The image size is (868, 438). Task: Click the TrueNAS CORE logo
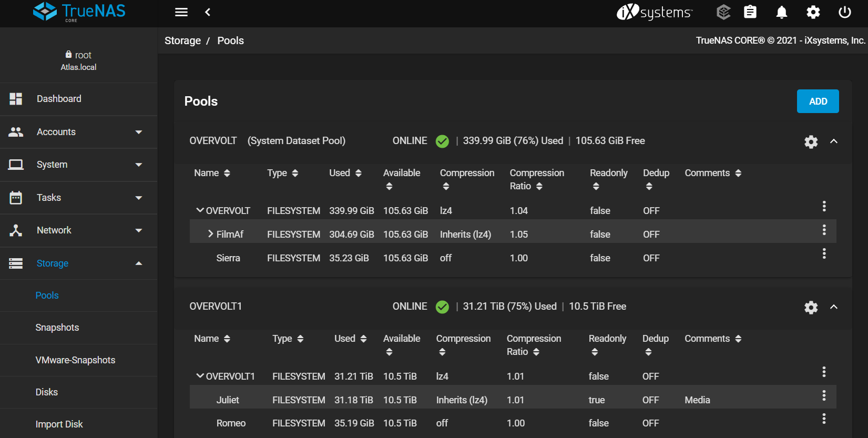point(79,12)
